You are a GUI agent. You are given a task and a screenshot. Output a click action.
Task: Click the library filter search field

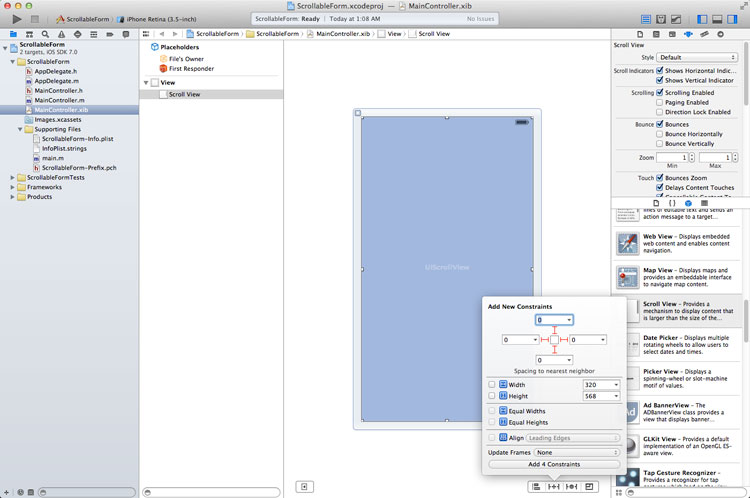tap(686, 492)
